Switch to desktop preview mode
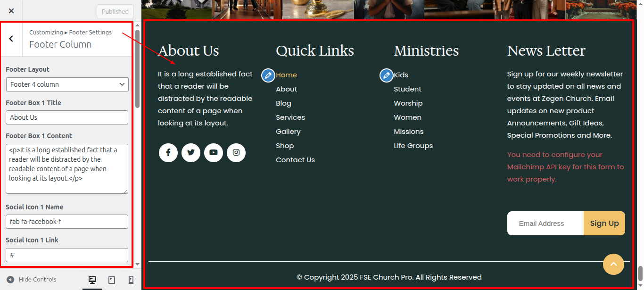644x290 pixels. (x=92, y=280)
